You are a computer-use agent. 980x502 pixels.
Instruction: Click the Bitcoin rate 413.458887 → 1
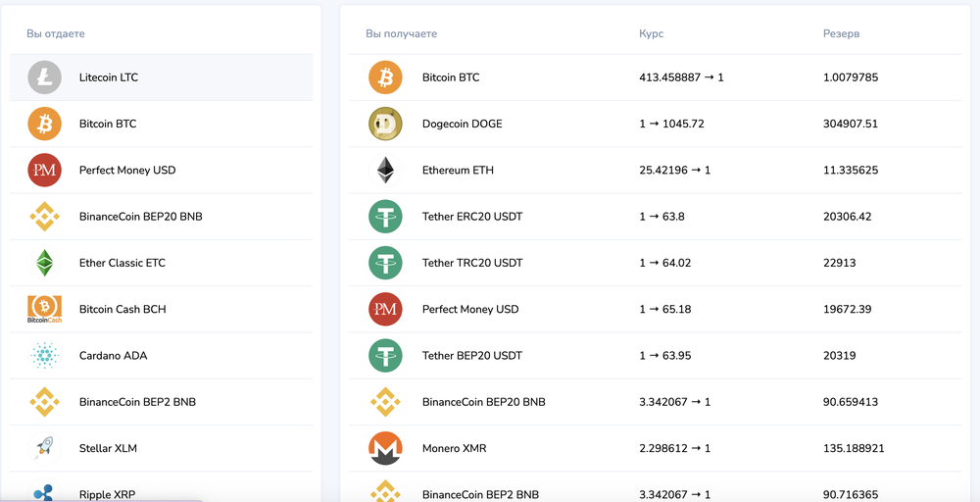(681, 77)
